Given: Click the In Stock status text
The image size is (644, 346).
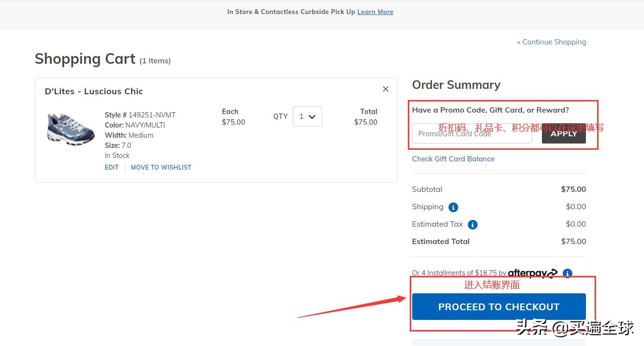Looking at the screenshot, I should (117, 156).
